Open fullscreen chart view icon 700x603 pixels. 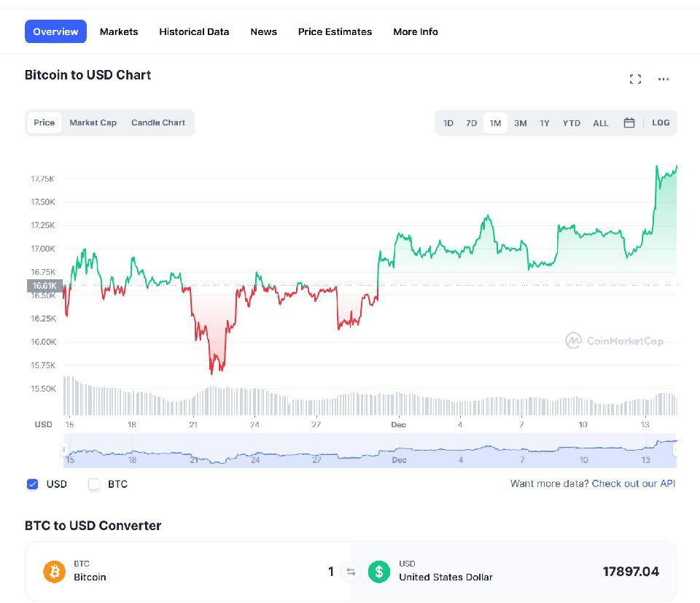tap(635, 79)
